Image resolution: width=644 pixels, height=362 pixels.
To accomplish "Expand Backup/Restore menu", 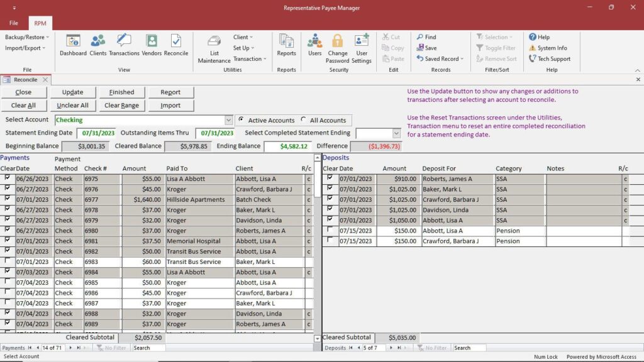I will pos(26,37).
